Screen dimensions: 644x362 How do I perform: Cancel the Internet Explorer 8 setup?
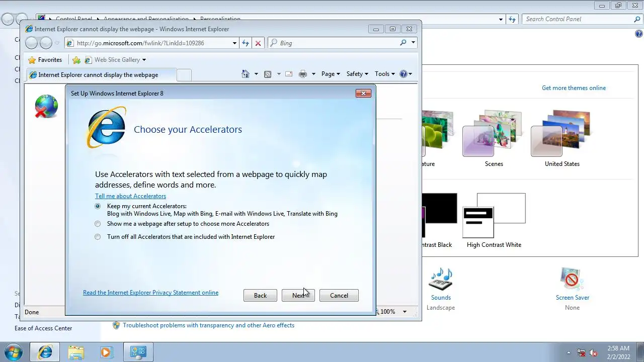(x=339, y=295)
